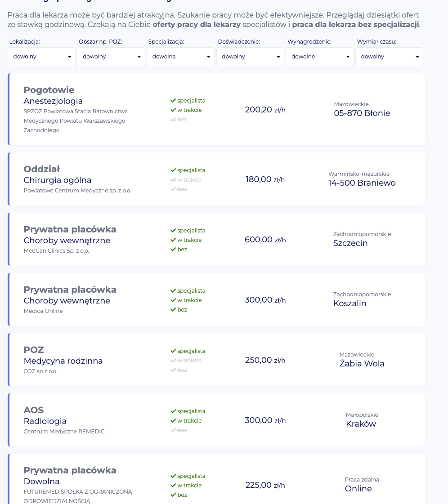The width and height of the screenshot is (448, 504).
Task: Click the checkmark beside bez in Szczecin offer
Action: 173,250
